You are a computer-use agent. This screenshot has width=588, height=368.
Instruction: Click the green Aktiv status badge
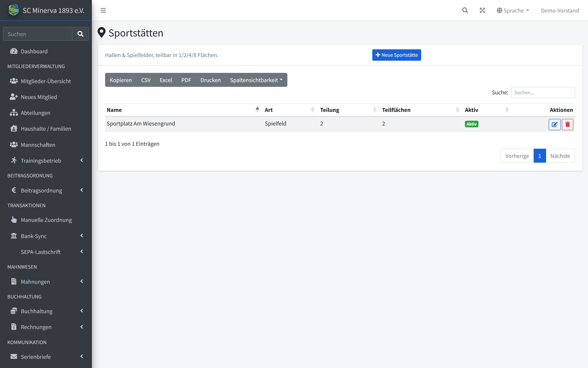tap(471, 124)
